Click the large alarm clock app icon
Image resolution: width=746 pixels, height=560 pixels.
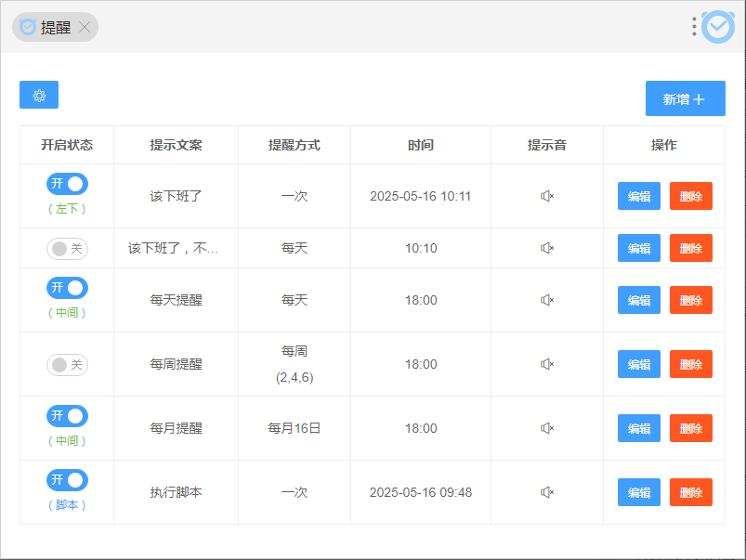(x=718, y=27)
